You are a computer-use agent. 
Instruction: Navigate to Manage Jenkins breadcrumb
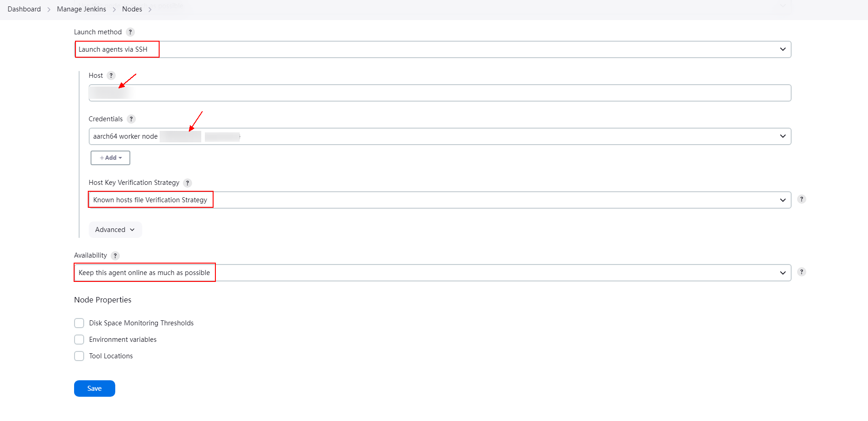point(81,9)
